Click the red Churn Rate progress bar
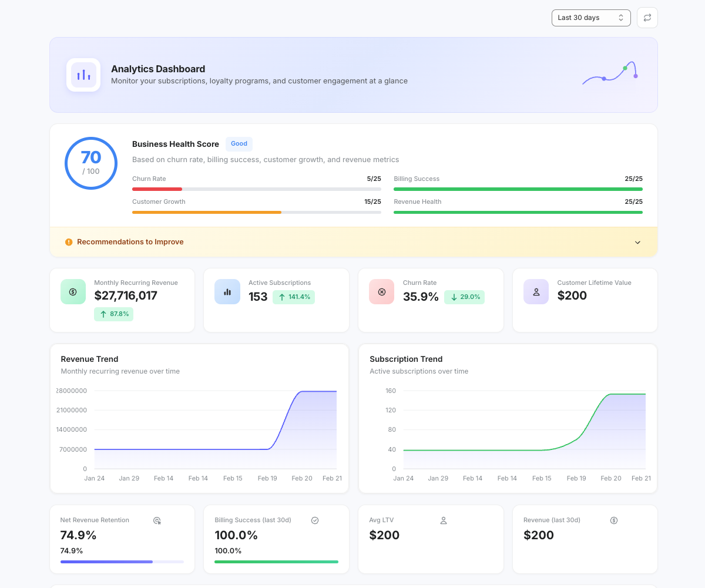 [257, 189]
